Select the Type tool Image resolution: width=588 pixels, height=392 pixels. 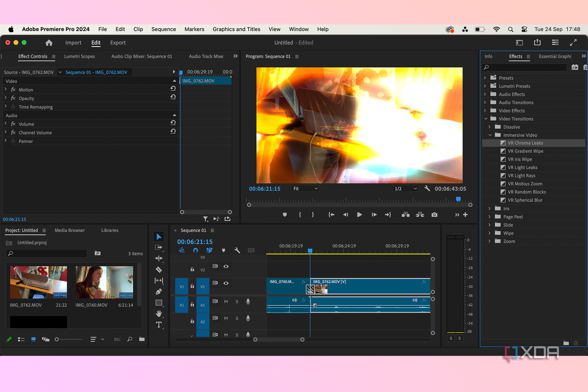pyautogui.click(x=159, y=325)
